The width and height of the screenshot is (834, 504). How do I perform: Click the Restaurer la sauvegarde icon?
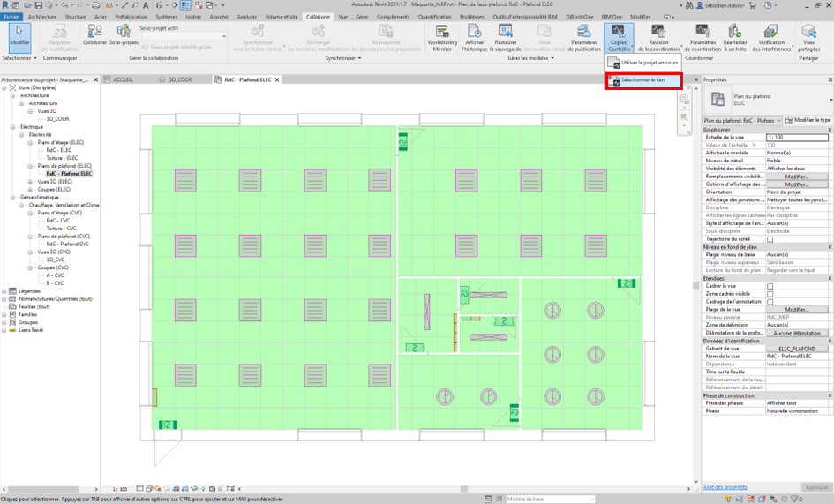[506, 33]
